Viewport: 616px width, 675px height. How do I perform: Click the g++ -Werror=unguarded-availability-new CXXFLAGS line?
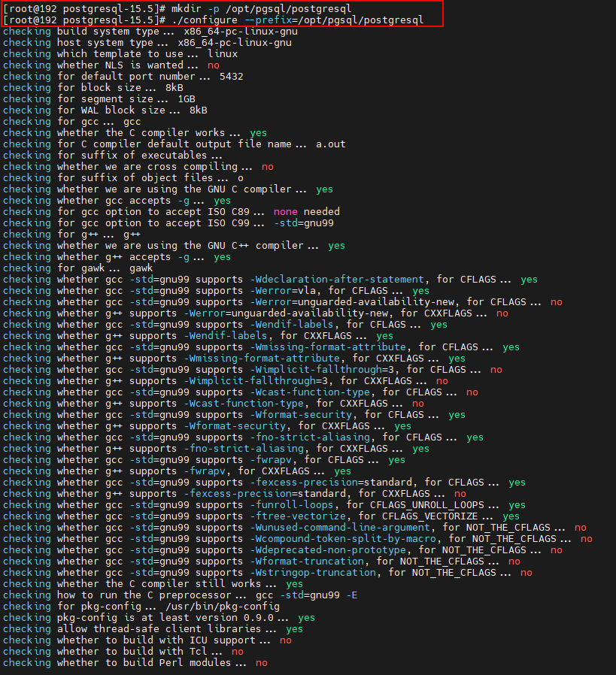256,313
